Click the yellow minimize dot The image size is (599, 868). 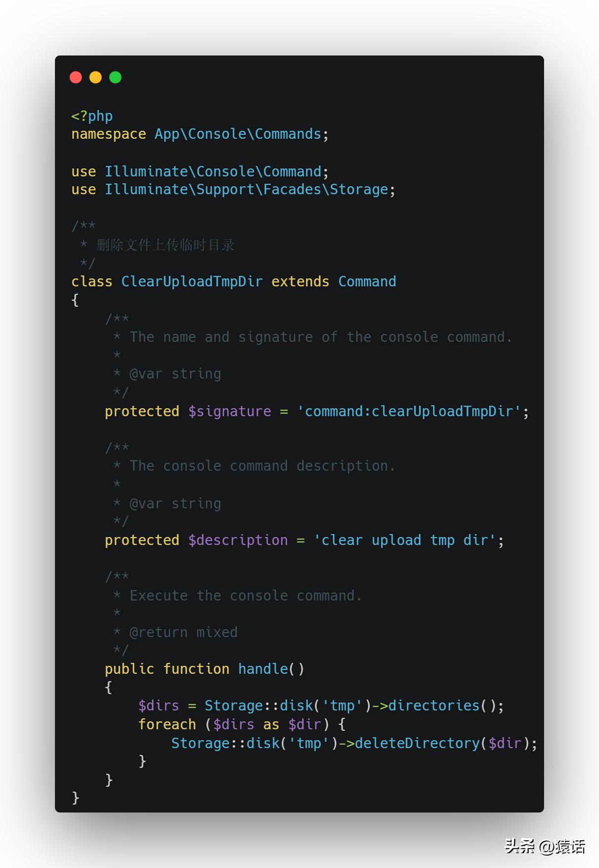96,77
